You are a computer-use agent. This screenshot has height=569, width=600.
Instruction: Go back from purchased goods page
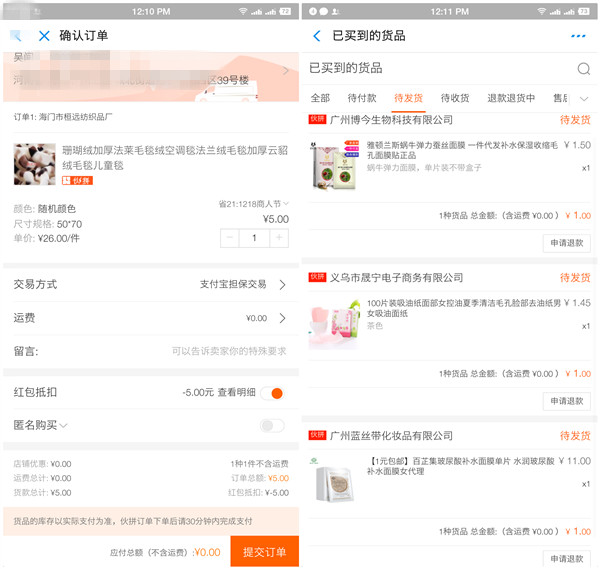pos(316,36)
